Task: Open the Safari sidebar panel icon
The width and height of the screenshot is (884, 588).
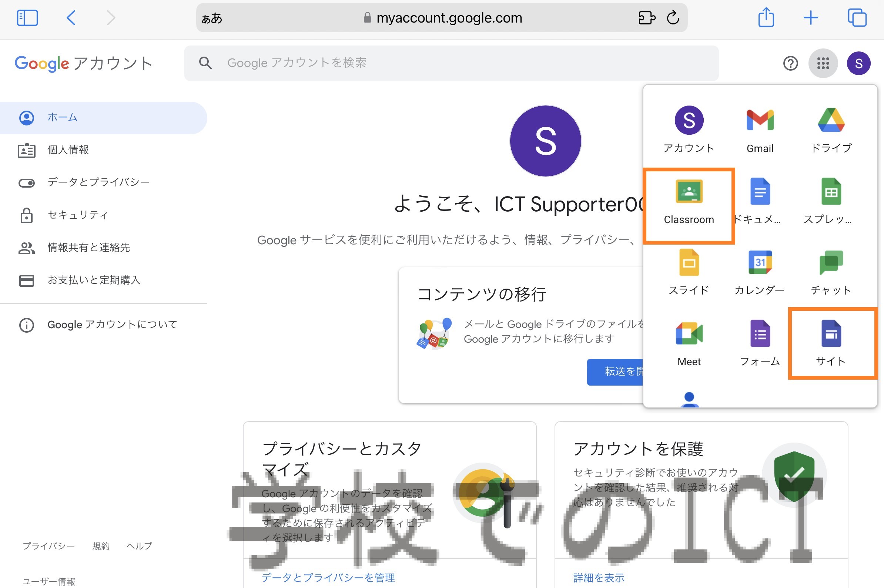Action: point(27,18)
